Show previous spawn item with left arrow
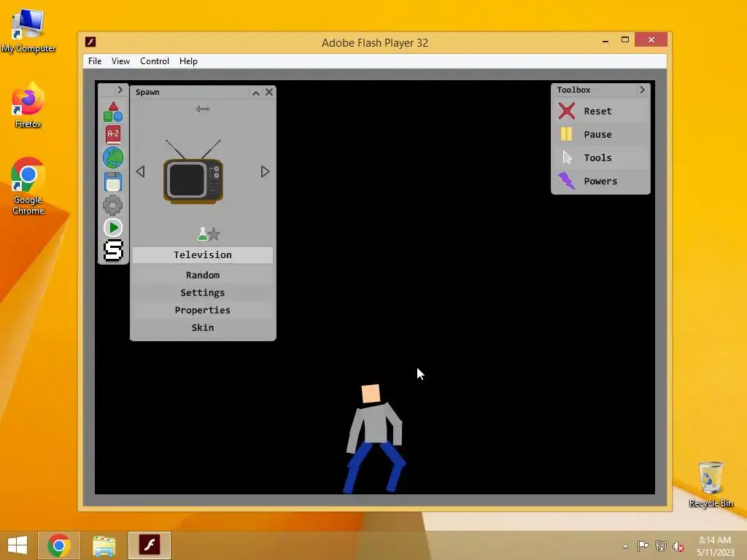This screenshot has height=560, width=747. (140, 171)
